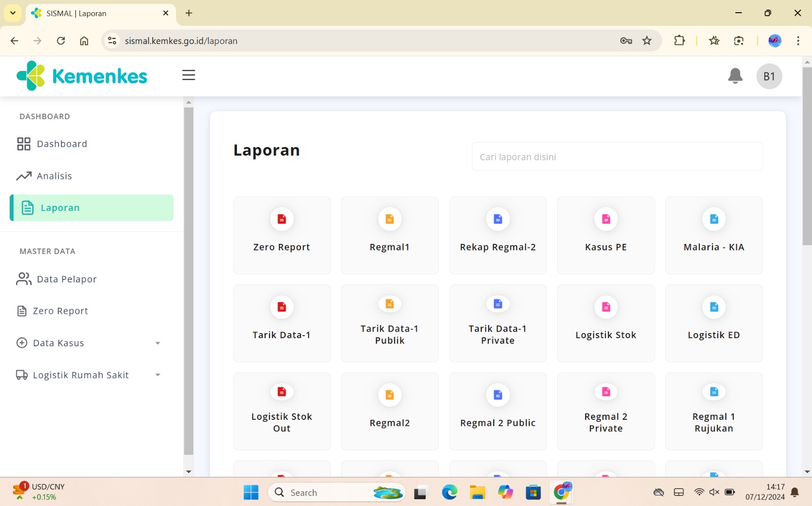The width and height of the screenshot is (812, 506).
Task: Click the Dashboard grid icon in sidebar
Action: [23, 144]
